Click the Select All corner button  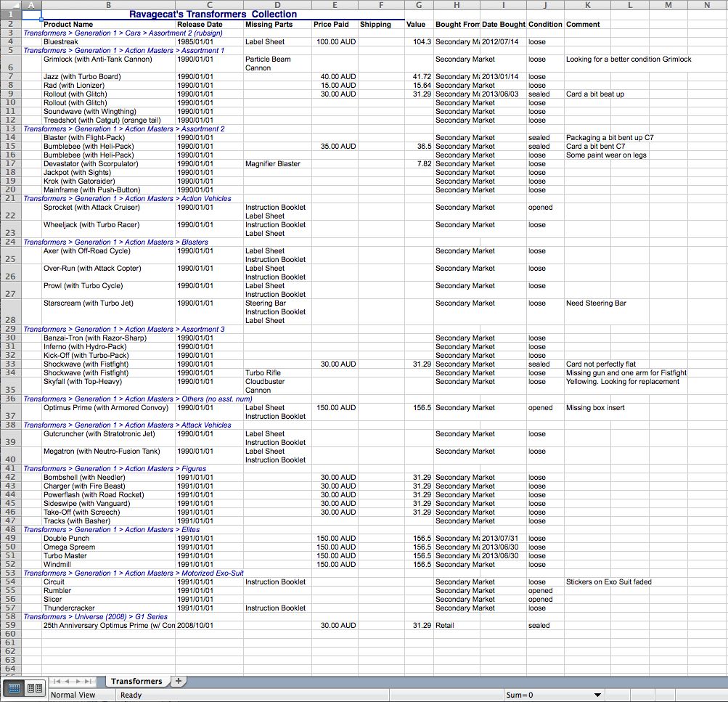10,4
